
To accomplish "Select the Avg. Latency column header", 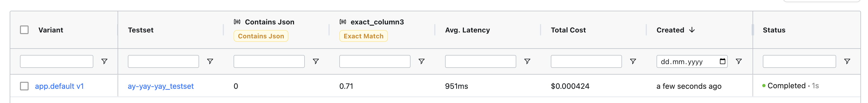I will (x=467, y=30).
